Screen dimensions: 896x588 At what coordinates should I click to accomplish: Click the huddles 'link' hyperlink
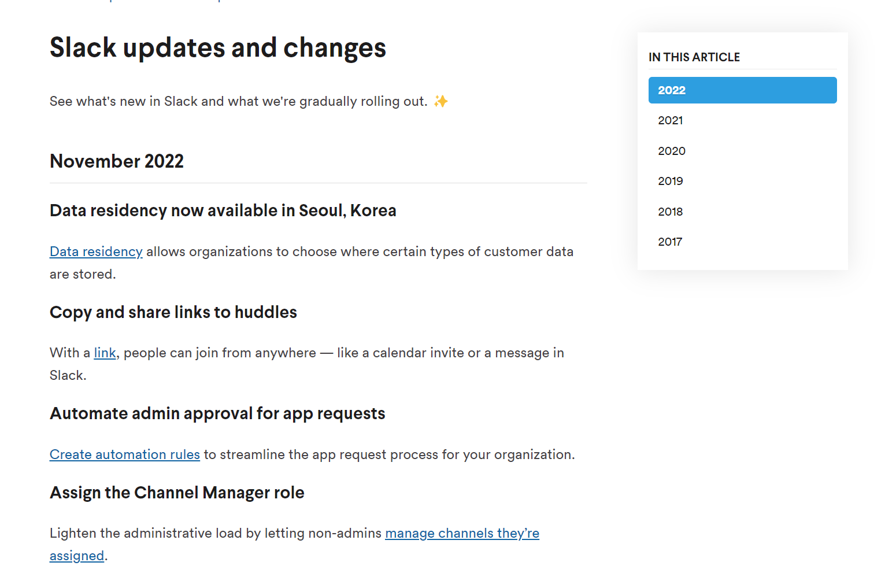point(105,353)
